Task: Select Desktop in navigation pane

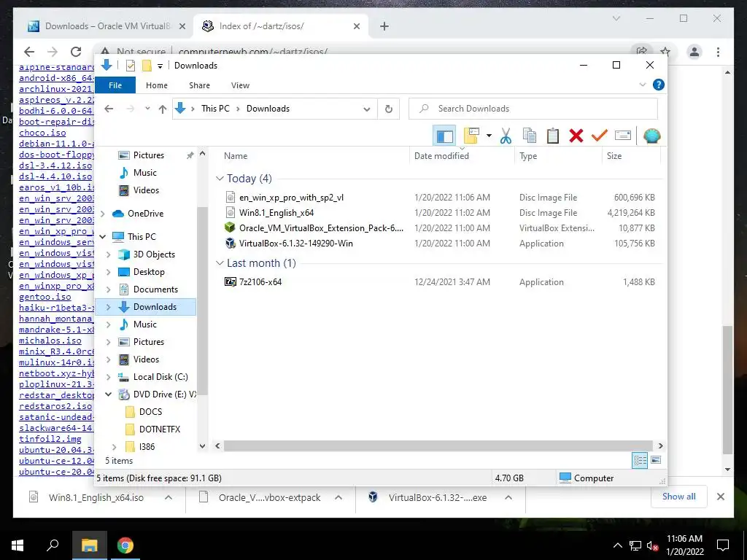Action: [x=149, y=272]
